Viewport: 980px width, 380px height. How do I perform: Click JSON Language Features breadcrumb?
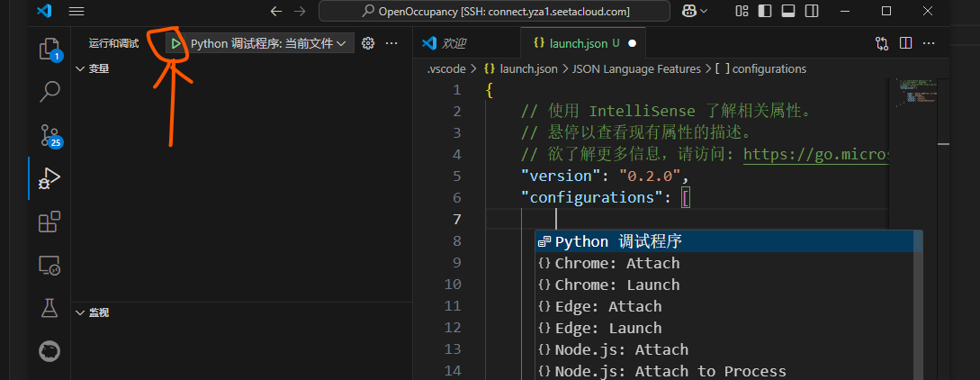636,68
